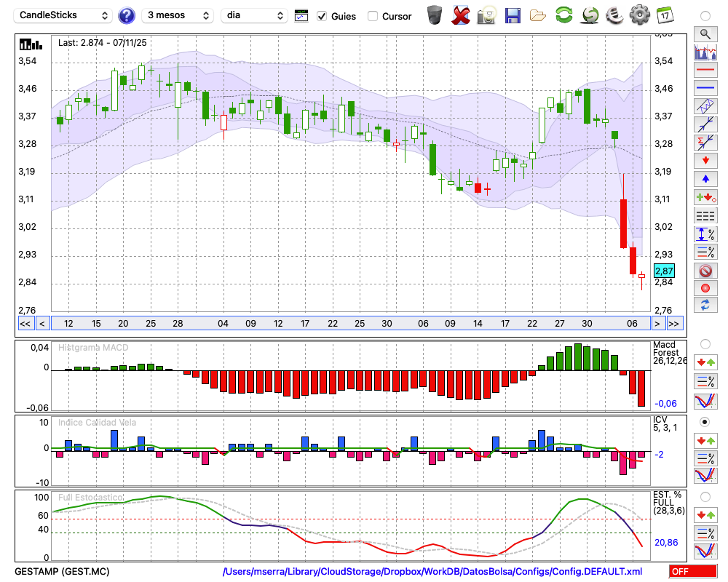Enable the Cursor checkbox
728x582 pixels.
point(372,16)
